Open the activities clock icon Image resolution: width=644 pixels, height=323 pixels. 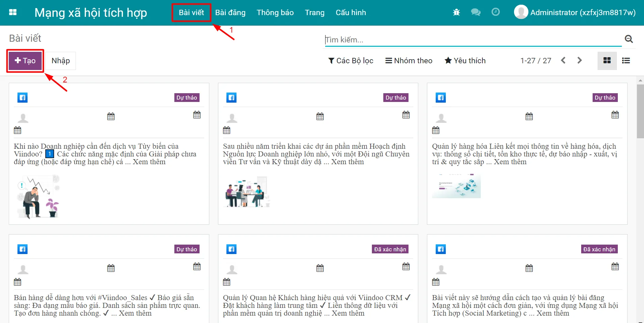click(496, 12)
